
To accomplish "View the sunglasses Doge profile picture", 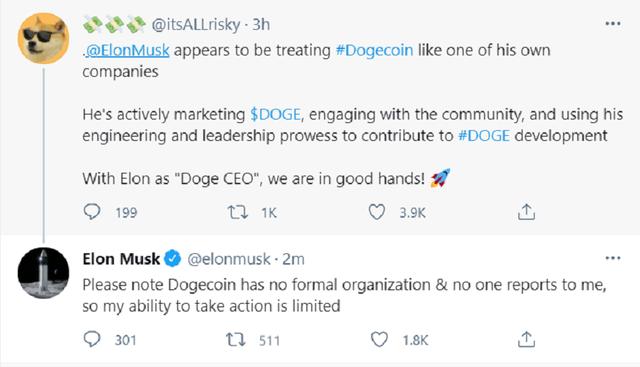I will click(43, 38).
